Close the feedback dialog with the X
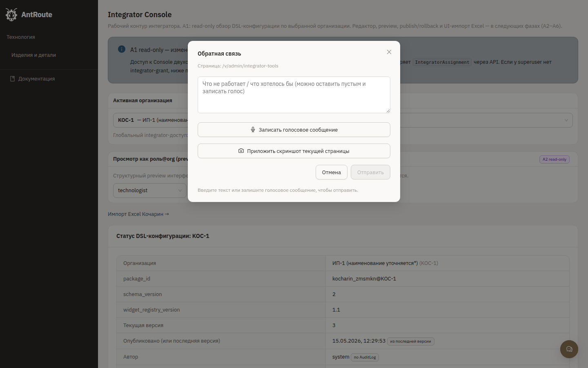588x368 pixels. point(389,52)
